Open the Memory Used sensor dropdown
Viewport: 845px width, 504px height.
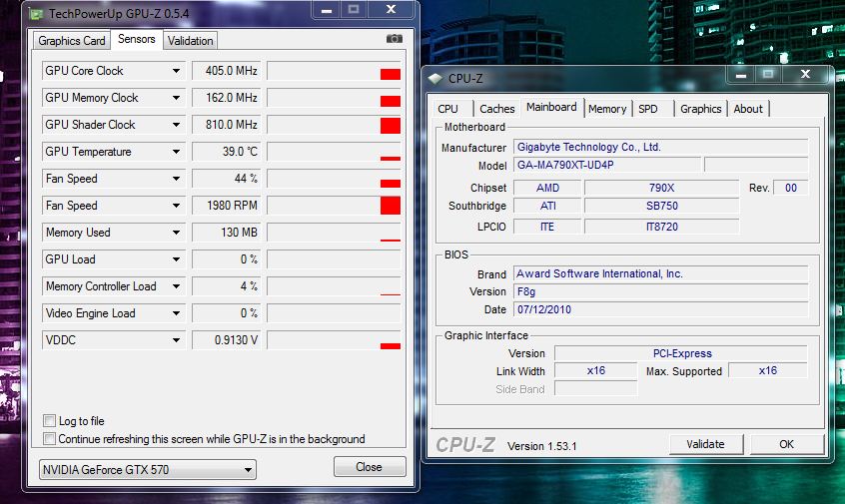coord(176,233)
